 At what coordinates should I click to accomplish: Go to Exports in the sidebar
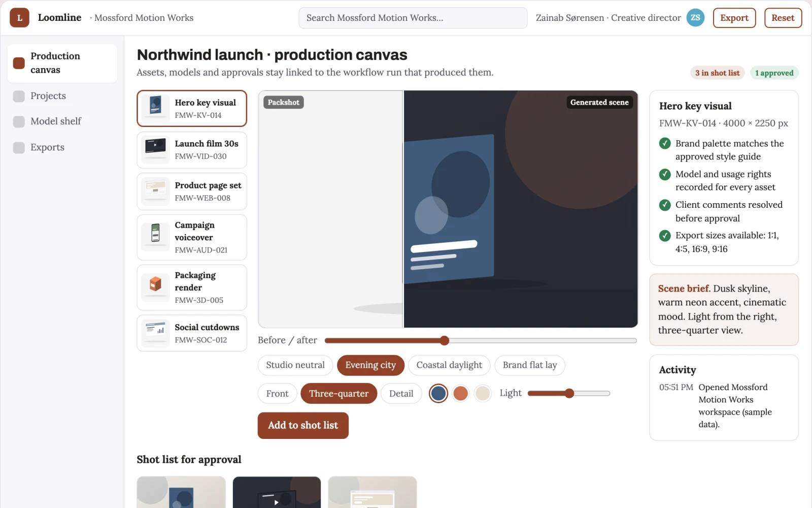(x=62, y=147)
